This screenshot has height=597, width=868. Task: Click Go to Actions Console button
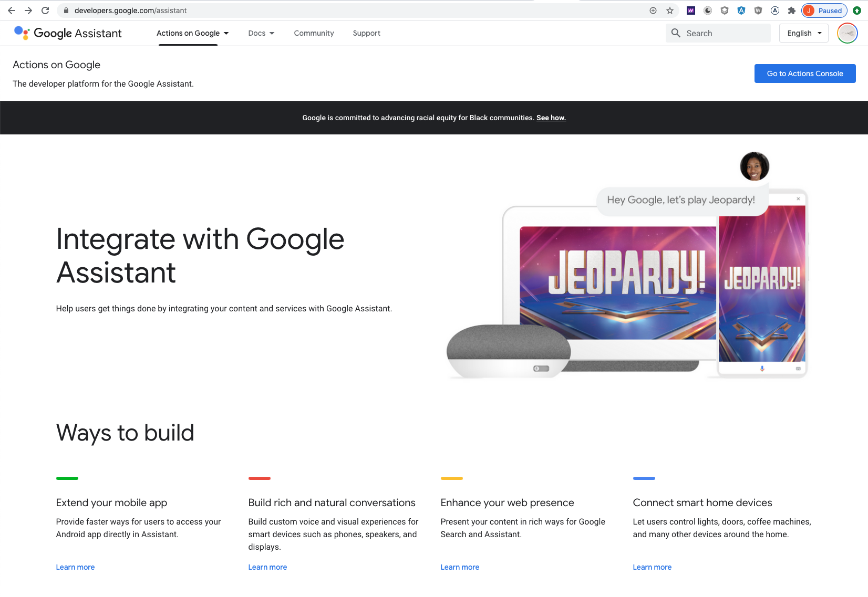click(805, 74)
